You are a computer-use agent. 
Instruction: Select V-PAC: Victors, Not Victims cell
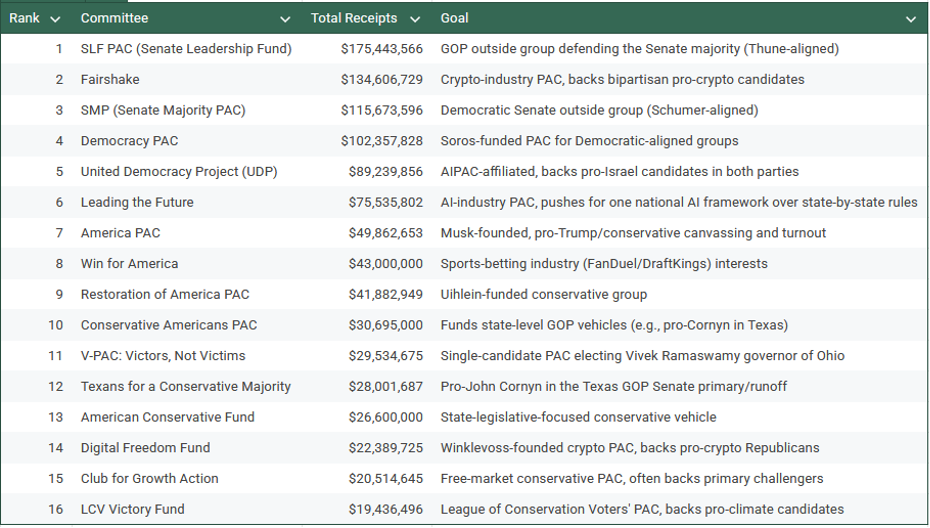pyautogui.click(x=187, y=356)
